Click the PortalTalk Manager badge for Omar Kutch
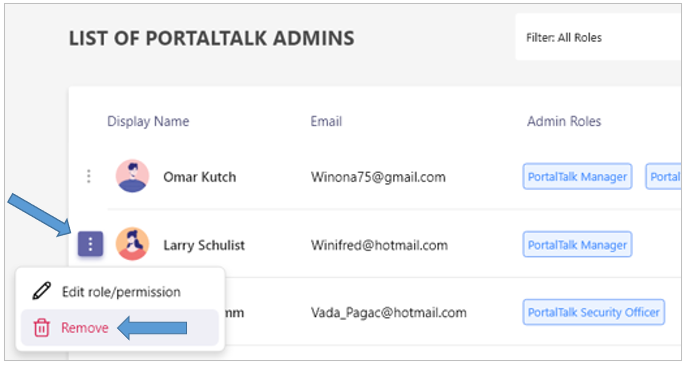This screenshot has width=687, height=367. pos(577,176)
